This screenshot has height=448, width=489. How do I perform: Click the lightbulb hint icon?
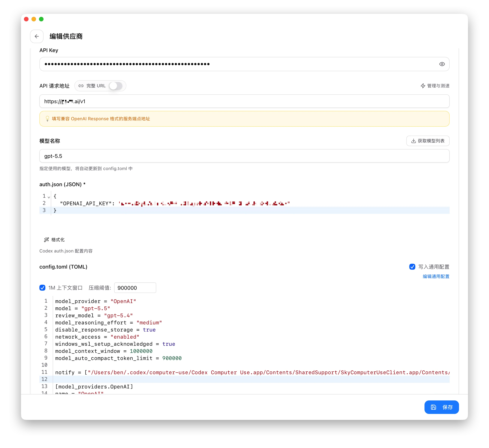point(47,119)
